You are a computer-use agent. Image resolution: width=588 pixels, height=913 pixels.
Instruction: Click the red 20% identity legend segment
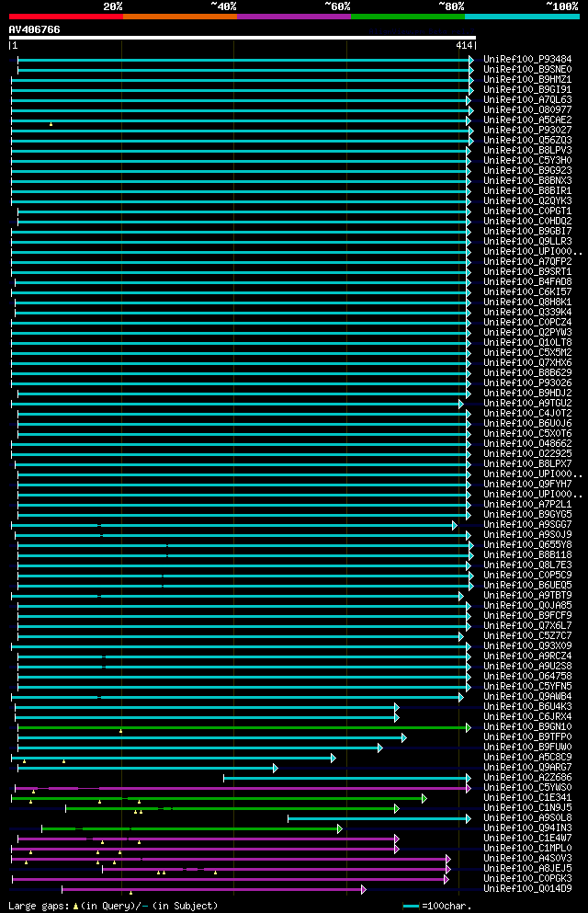pos(66,17)
